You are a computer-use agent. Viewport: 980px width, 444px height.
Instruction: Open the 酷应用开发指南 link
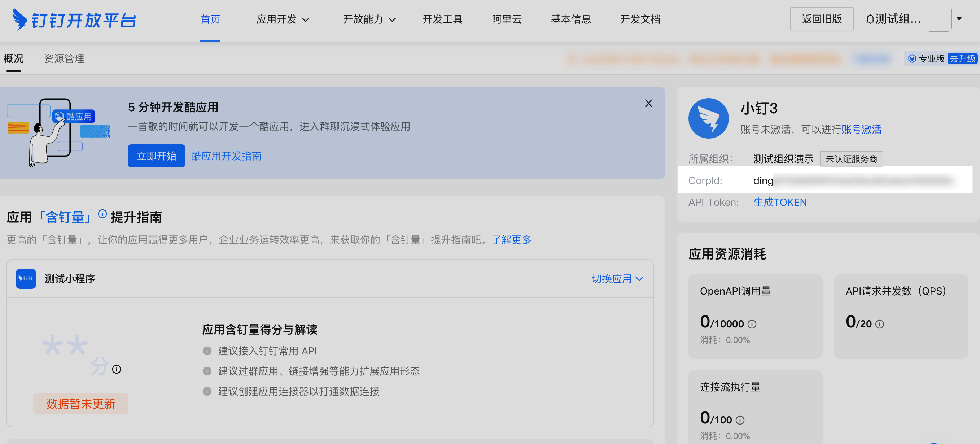[x=226, y=156]
